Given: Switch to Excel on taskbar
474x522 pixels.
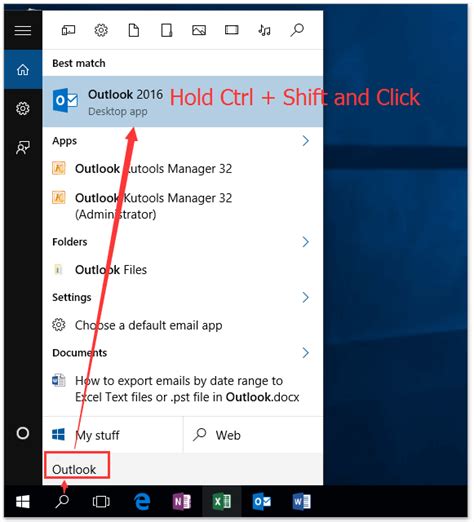Looking at the screenshot, I should click(222, 501).
